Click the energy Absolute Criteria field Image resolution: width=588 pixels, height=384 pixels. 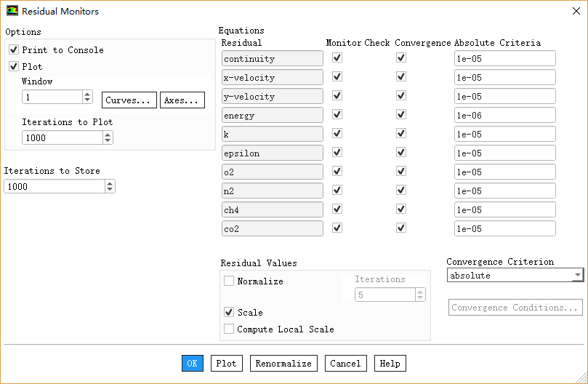(x=504, y=115)
